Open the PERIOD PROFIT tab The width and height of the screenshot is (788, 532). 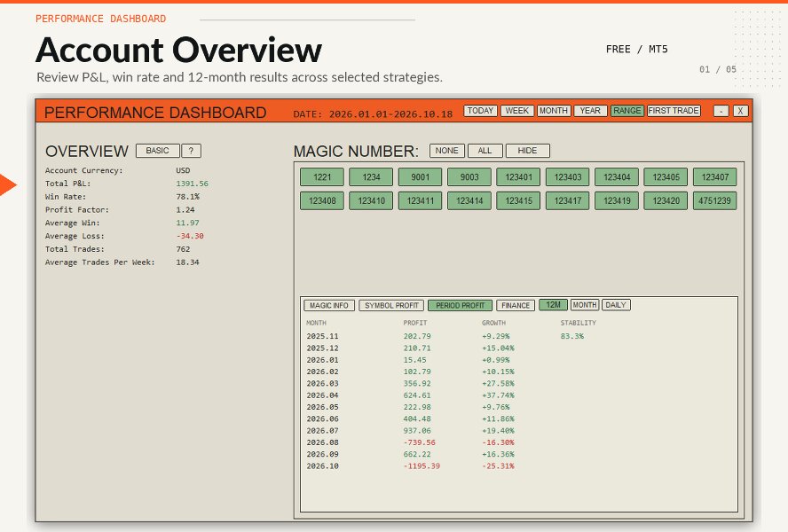(460, 305)
